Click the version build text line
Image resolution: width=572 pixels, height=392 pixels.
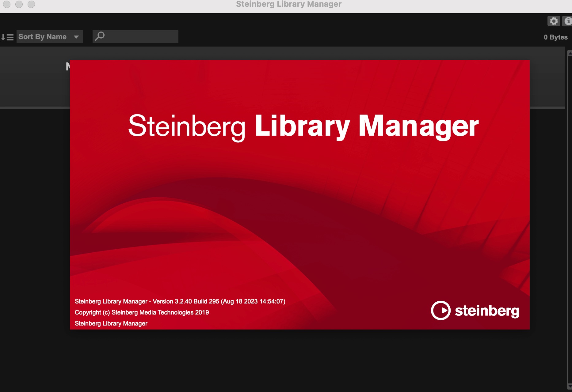(x=180, y=301)
